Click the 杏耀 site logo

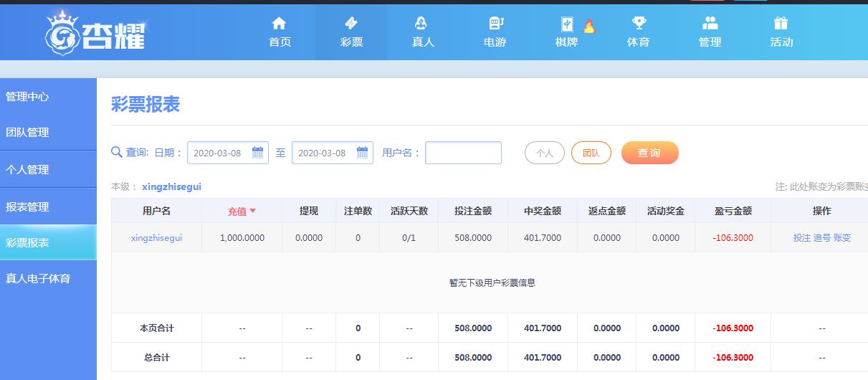tap(96, 32)
